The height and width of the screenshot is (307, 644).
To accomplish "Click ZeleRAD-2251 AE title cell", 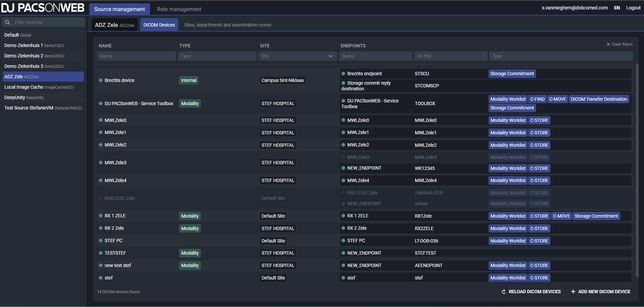I will (x=429, y=193).
